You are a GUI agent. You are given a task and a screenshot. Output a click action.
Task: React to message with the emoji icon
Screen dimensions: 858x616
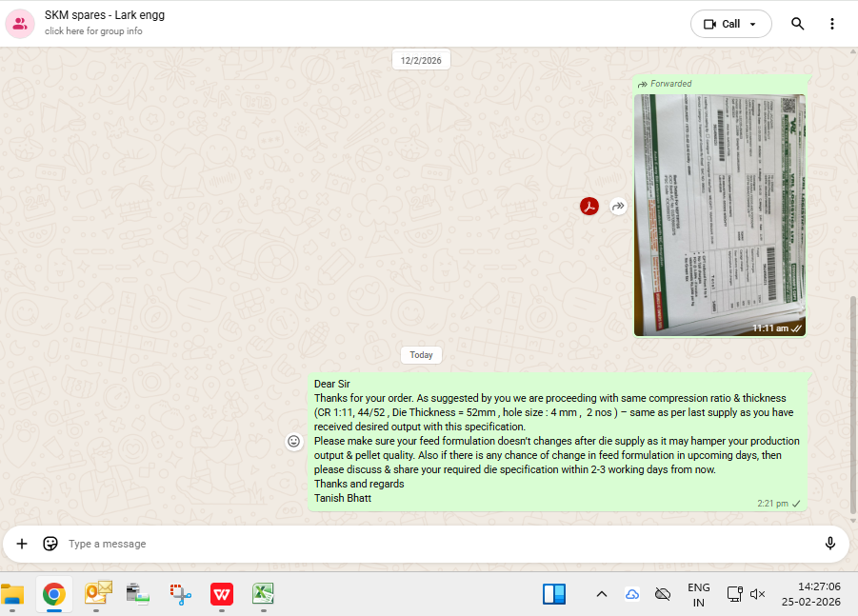pyautogui.click(x=294, y=441)
